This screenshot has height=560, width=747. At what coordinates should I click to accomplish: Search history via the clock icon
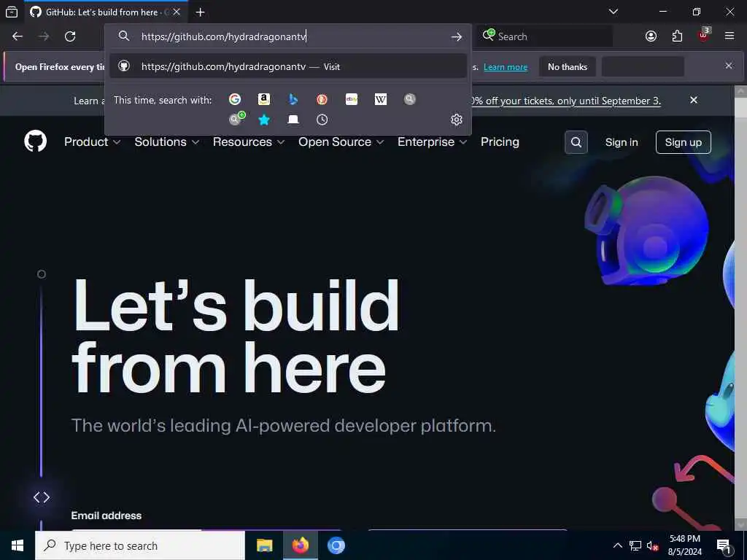(x=322, y=120)
